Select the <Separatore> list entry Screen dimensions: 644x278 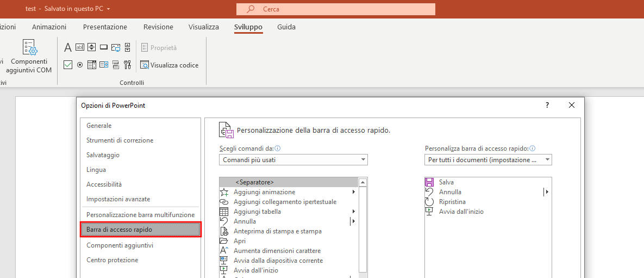coord(289,182)
